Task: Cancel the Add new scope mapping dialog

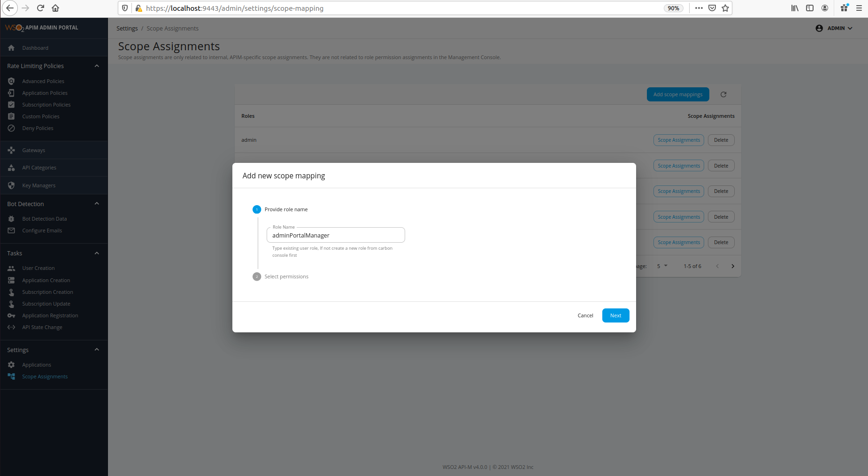Action: [585, 315]
